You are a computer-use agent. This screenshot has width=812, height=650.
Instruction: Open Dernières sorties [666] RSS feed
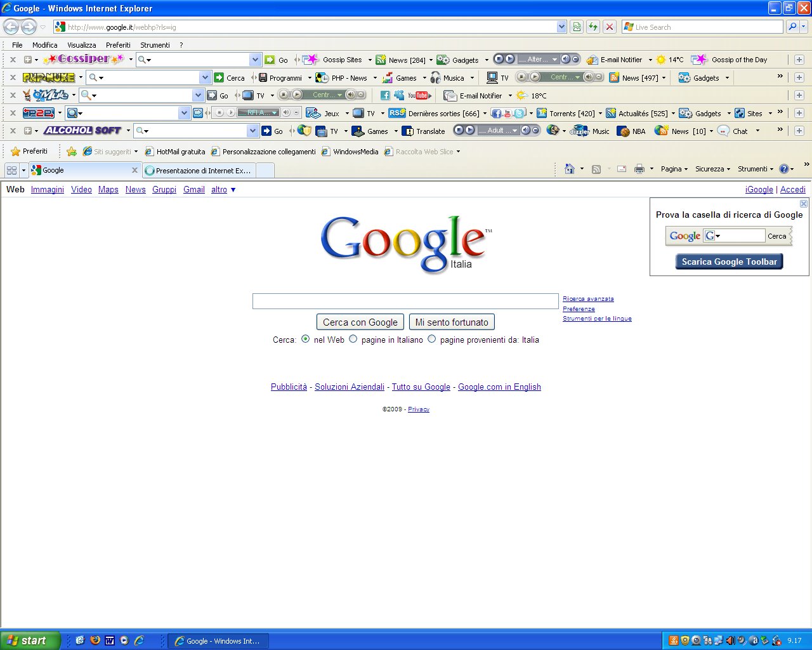click(x=435, y=114)
